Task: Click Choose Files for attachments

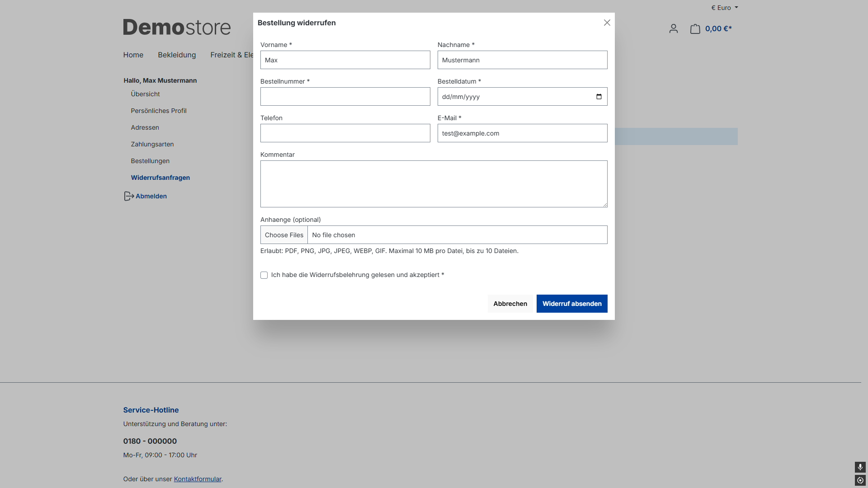Action: pos(284,235)
